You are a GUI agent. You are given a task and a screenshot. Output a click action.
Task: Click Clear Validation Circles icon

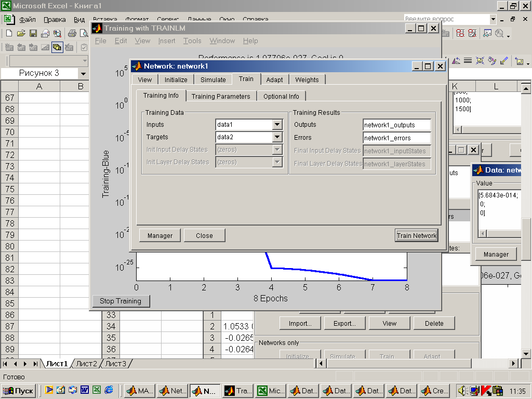click(472, 33)
